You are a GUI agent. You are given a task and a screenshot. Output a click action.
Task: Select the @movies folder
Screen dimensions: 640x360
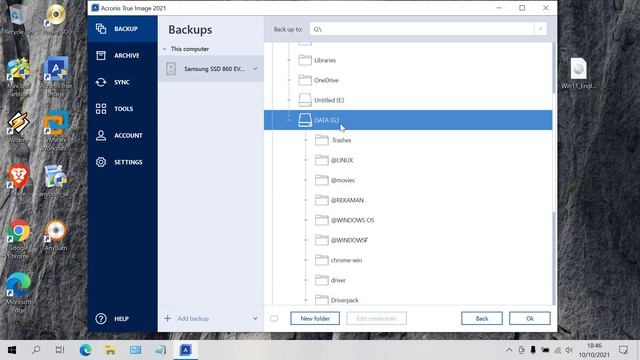click(343, 180)
